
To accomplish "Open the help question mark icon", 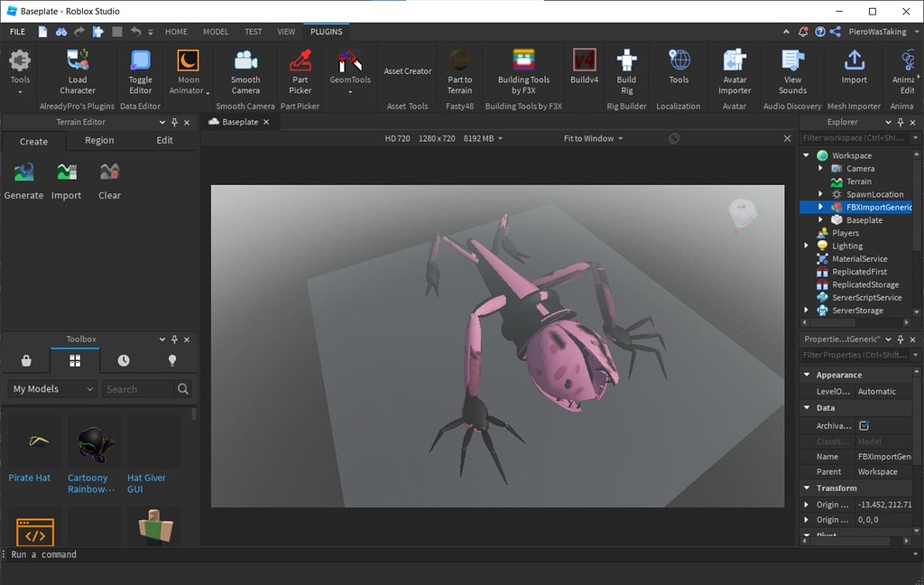I will click(x=819, y=32).
